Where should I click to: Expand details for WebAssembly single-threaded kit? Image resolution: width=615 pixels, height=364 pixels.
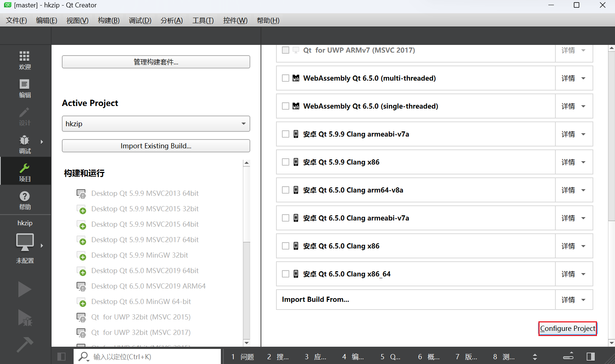(x=574, y=106)
